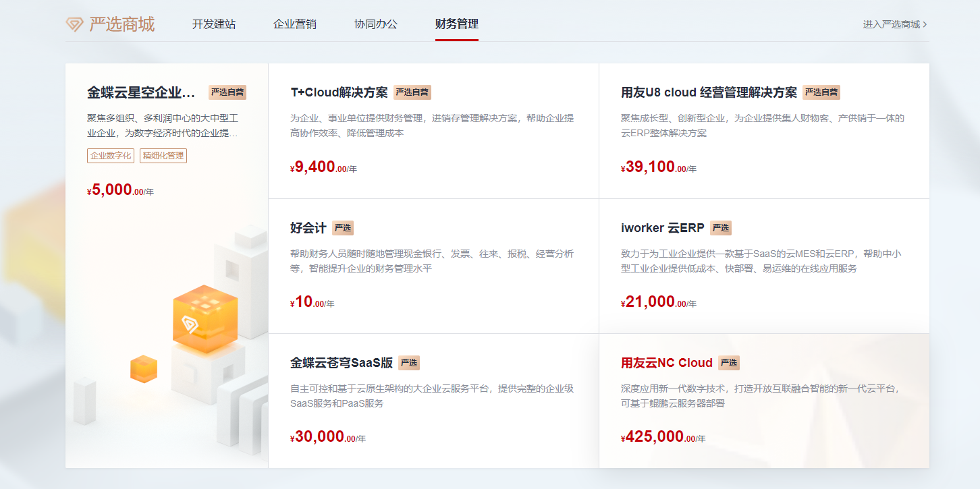The image size is (980, 489).
Task: Click the ¥425,000.00/年 price
Action: (663, 437)
